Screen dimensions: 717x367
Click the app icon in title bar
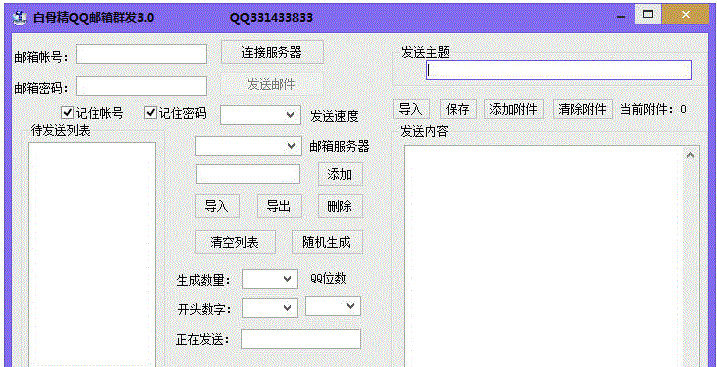[19, 17]
